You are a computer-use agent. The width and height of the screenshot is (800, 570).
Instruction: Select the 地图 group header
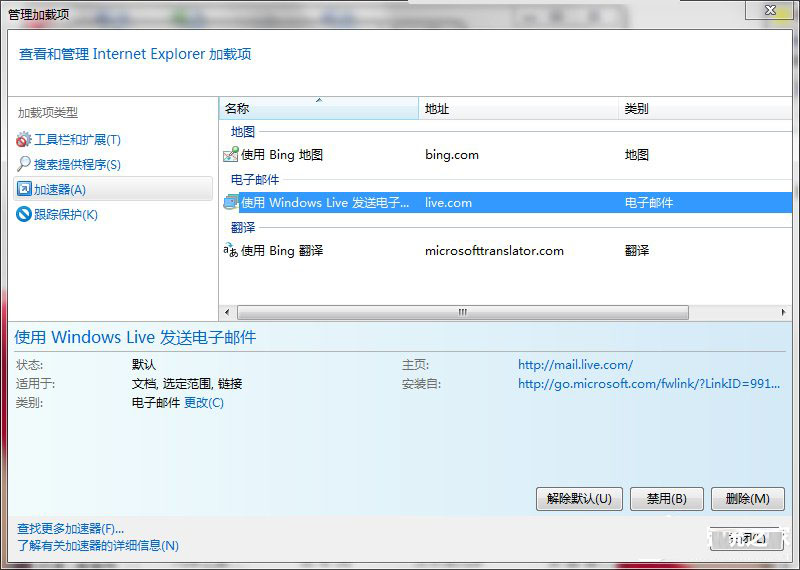(x=243, y=132)
